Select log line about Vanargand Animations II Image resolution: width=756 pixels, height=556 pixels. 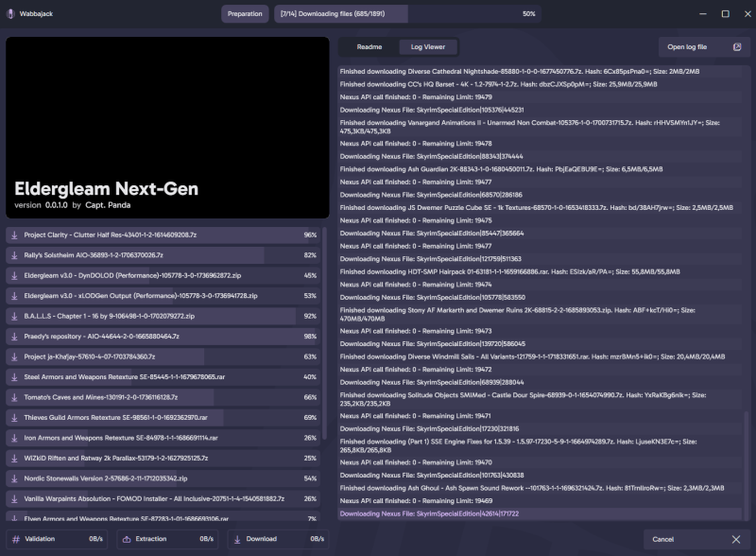click(540, 127)
